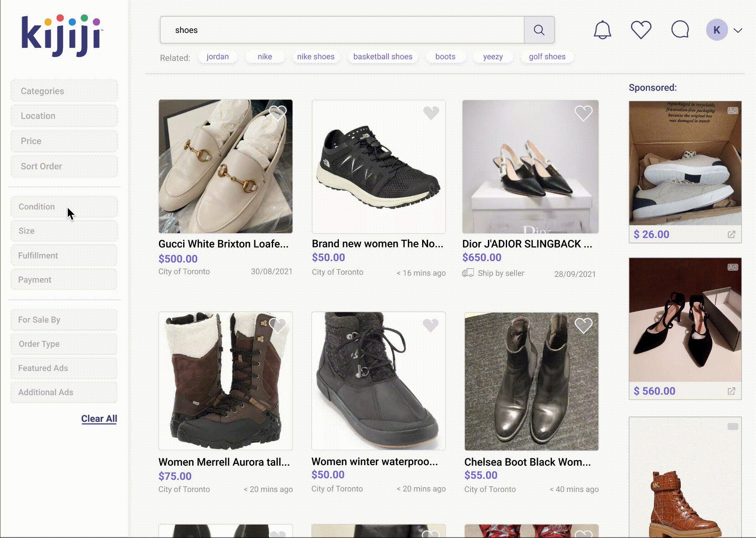
Task: Open Women Merrell Aurora tall... title
Action: pyautogui.click(x=224, y=462)
